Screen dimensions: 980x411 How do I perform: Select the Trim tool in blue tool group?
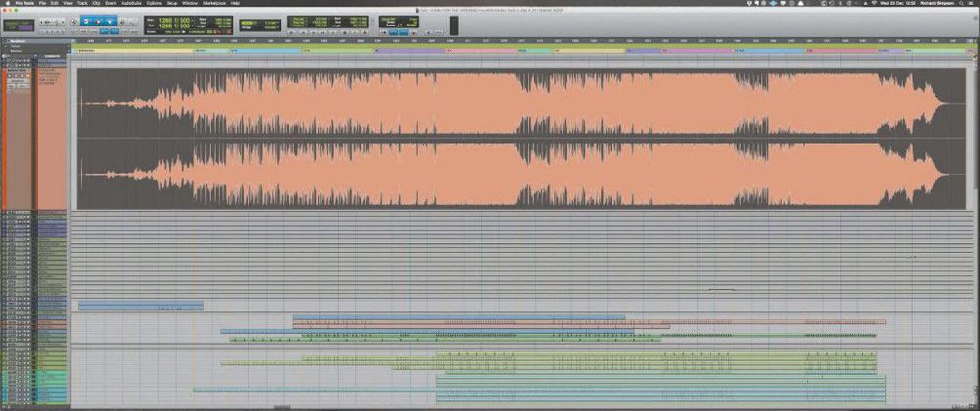(x=86, y=22)
